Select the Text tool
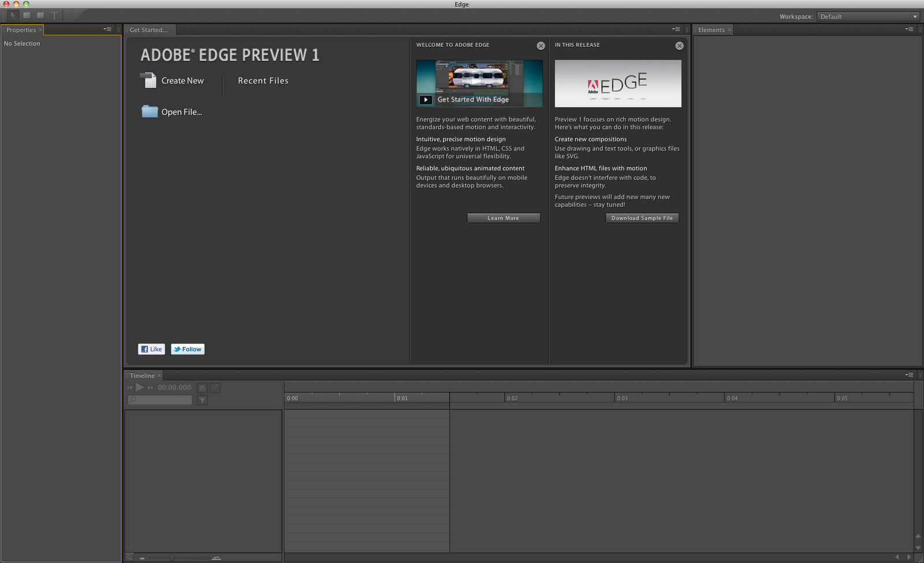The height and width of the screenshot is (563, 924). tap(54, 16)
